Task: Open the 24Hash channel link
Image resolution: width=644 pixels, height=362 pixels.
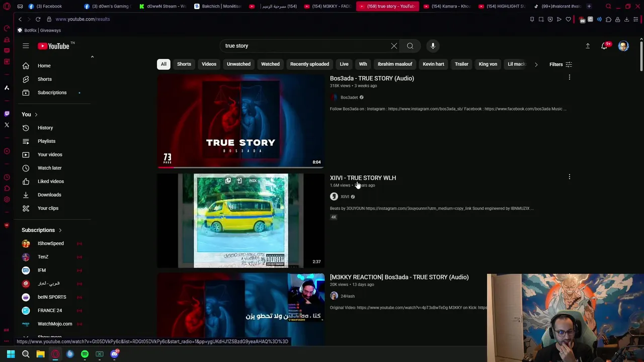Action: point(347,296)
